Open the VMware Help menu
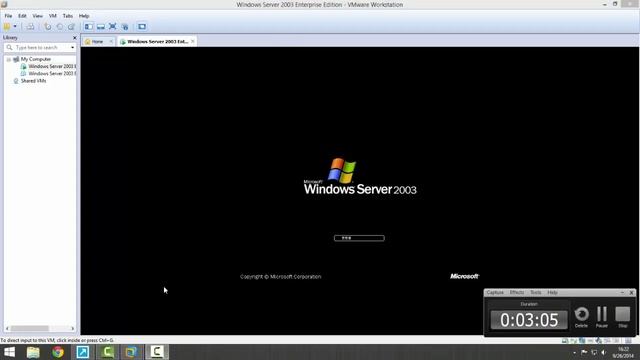This screenshot has width=640, height=360. pyautogui.click(x=84, y=16)
